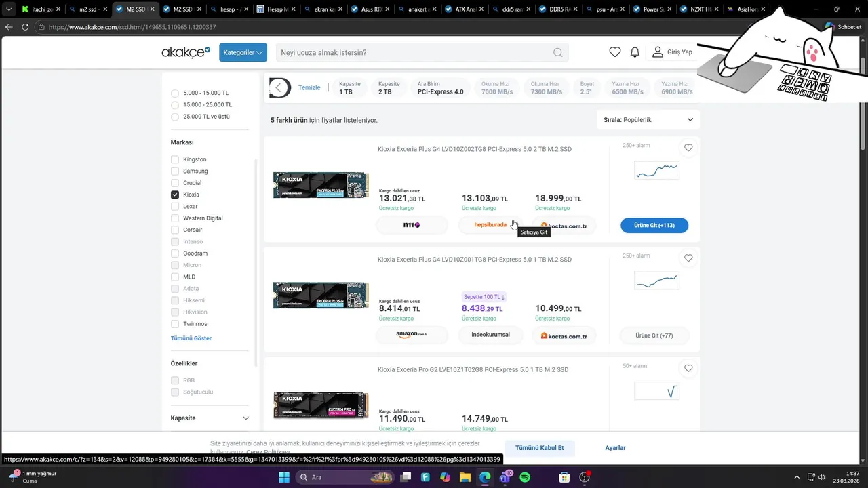Go to n11 seller for 13.021,38 TL
This screenshot has width=868, height=488.
point(412,225)
